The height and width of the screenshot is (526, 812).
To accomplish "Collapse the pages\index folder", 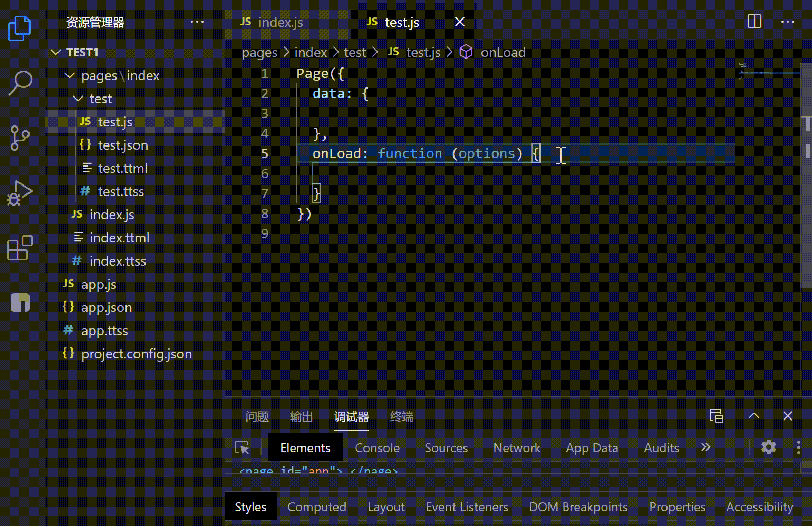I will (135, 75).
